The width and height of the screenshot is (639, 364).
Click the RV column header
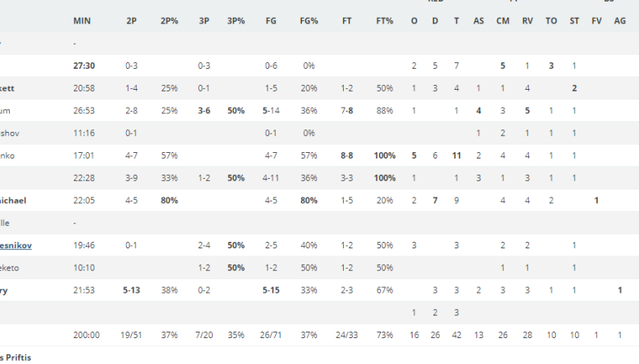[x=527, y=21]
